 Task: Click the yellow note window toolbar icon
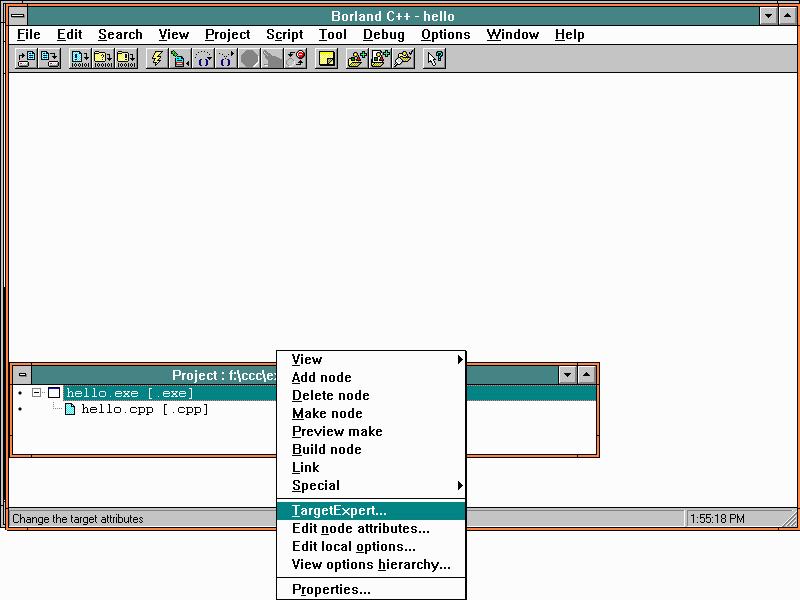(x=325, y=58)
